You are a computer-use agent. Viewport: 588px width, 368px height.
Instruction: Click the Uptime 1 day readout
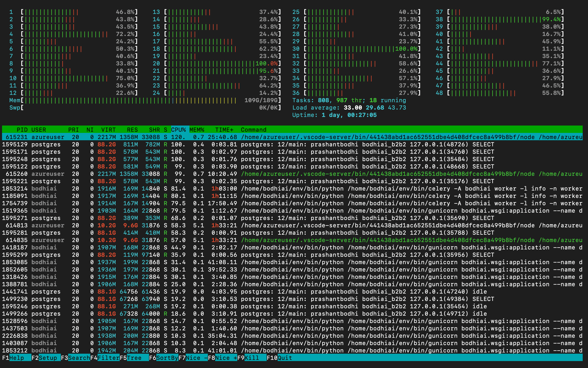click(334, 115)
